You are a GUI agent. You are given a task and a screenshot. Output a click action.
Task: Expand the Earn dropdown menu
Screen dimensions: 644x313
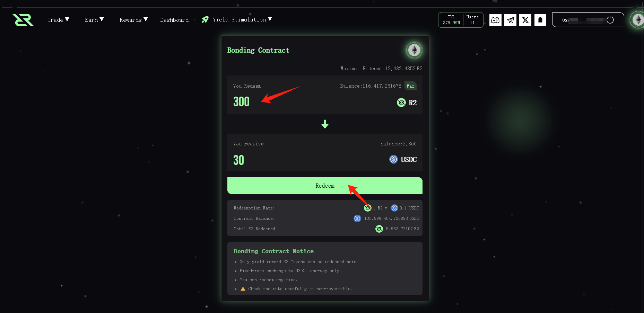94,20
